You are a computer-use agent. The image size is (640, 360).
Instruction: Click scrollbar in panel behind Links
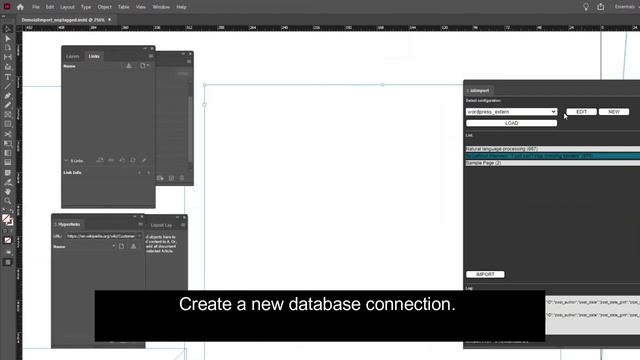tap(190, 129)
